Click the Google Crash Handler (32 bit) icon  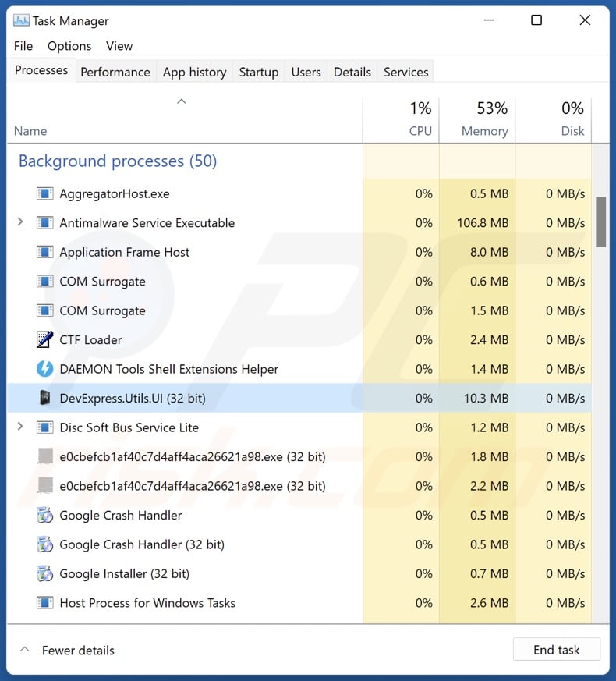click(x=44, y=544)
